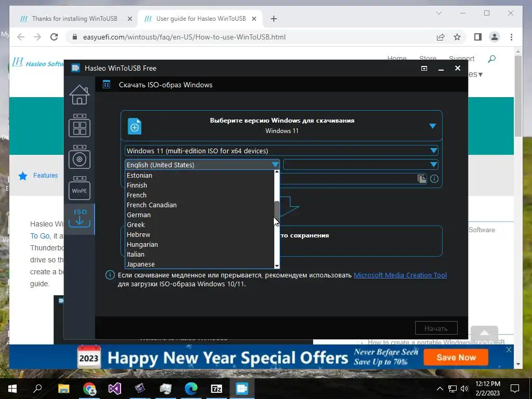Choose Estonian from language list

click(x=199, y=176)
